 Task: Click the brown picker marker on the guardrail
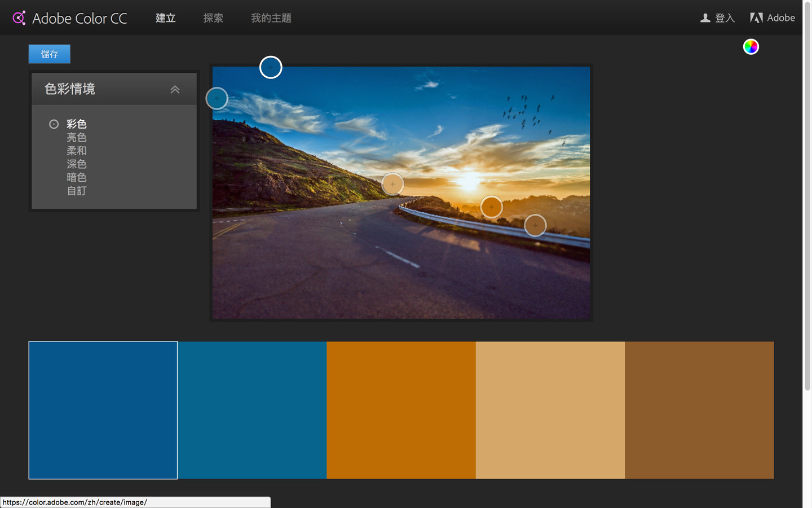535,226
